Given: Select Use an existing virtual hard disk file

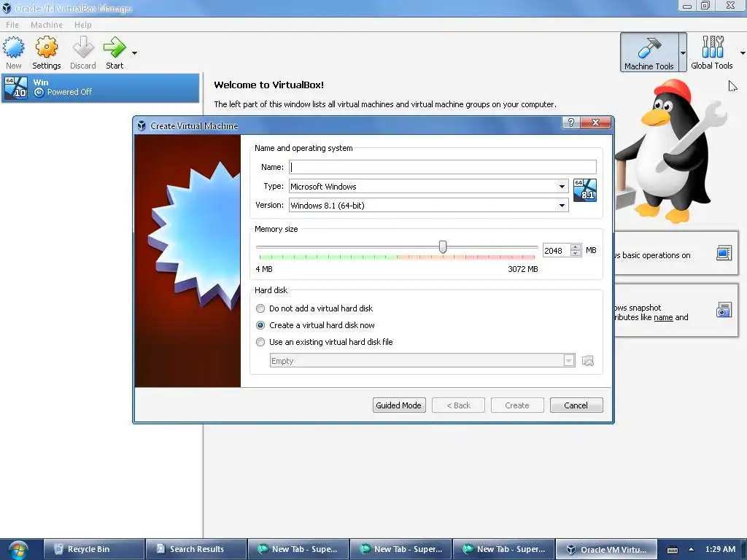Looking at the screenshot, I should click(x=325, y=342).
